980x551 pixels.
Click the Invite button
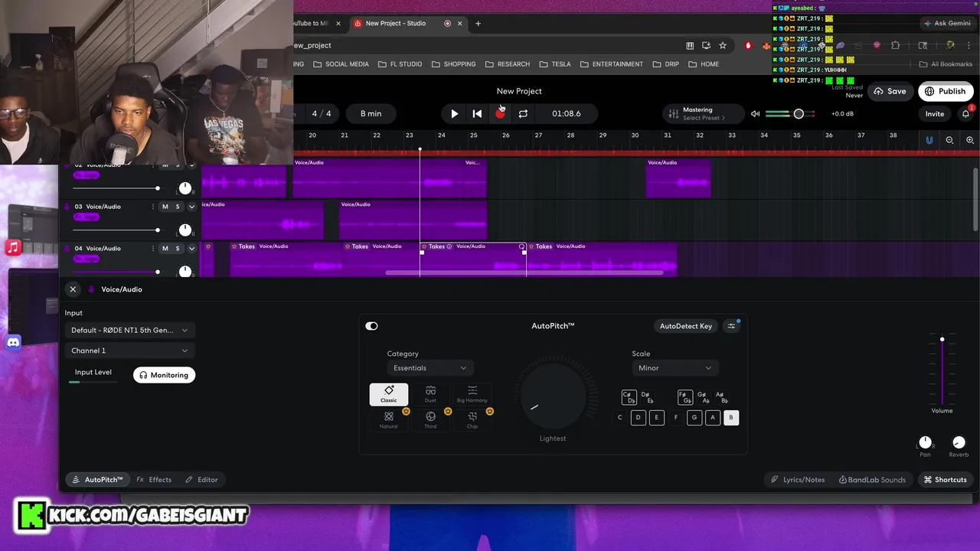(x=935, y=114)
